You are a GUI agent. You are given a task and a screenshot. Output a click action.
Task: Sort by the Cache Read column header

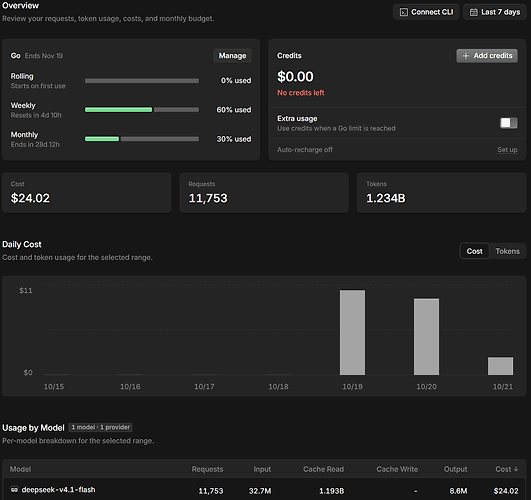click(323, 469)
